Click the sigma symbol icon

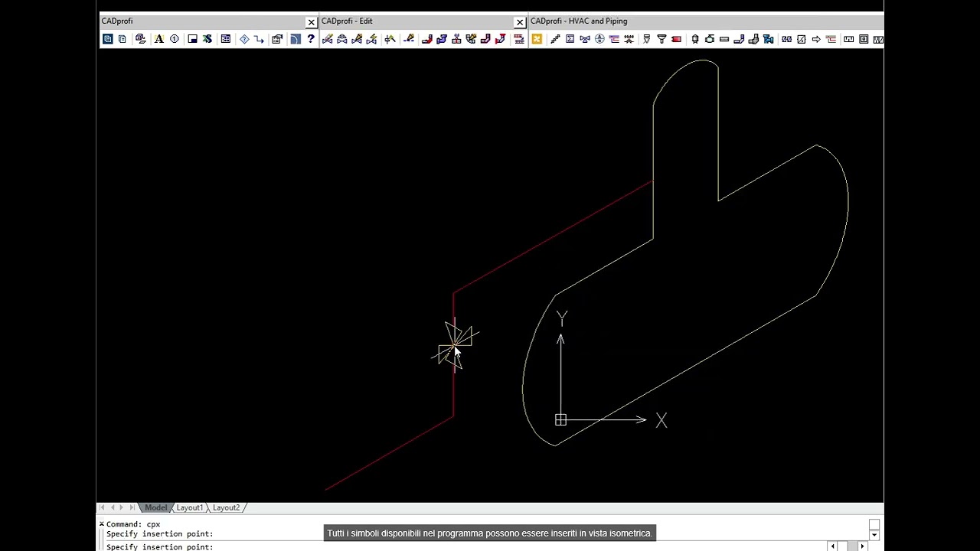(x=570, y=39)
